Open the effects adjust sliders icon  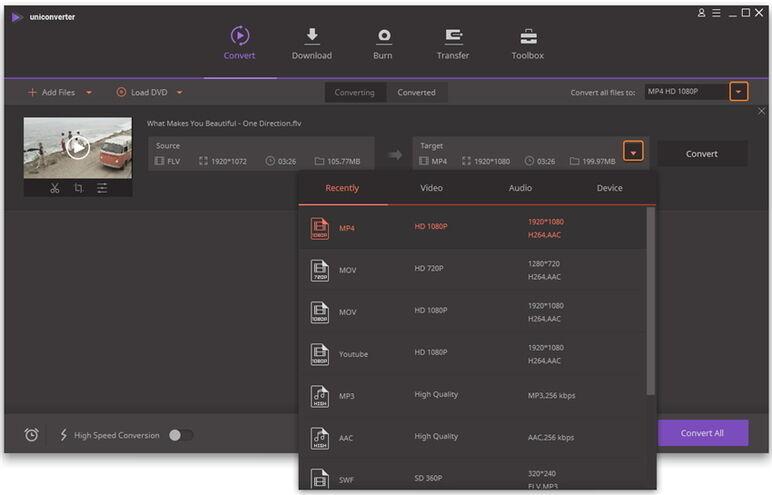point(102,188)
